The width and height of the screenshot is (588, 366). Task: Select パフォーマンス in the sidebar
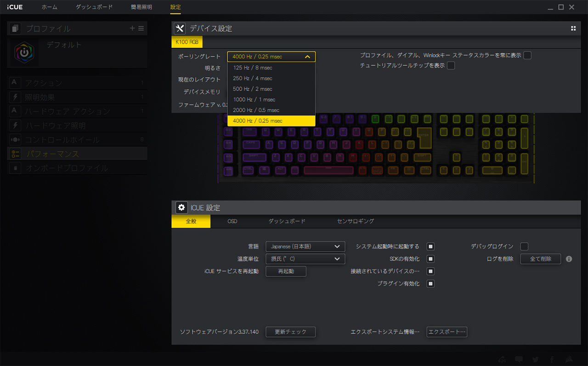(x=77, y=154)
